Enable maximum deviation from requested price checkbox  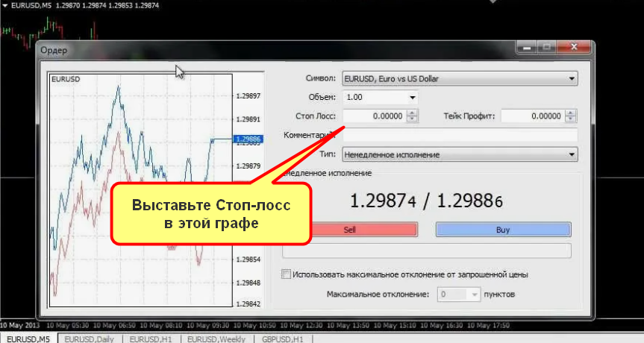286,274
